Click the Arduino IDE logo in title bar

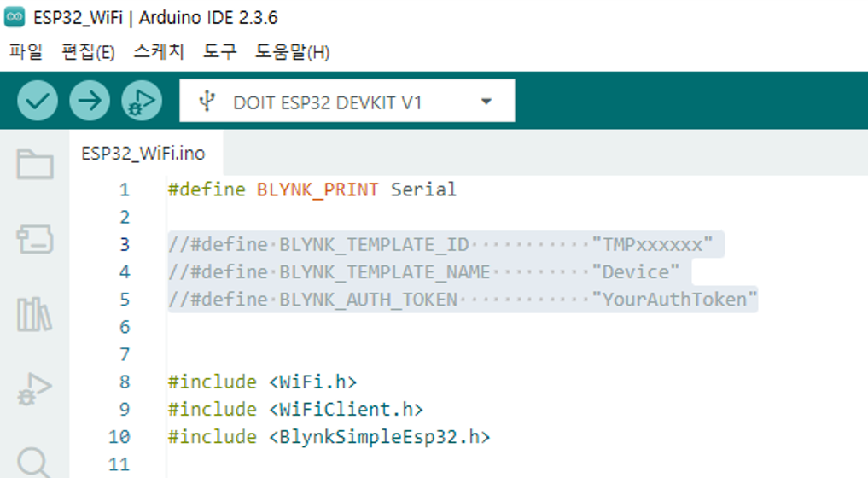click(x=15, y=17)
